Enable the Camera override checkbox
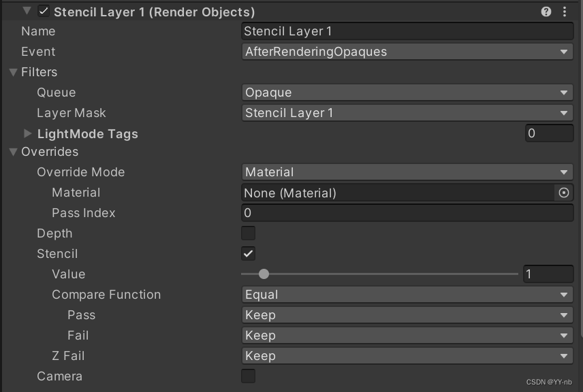583x392 pixels. (x=249, y=376)
